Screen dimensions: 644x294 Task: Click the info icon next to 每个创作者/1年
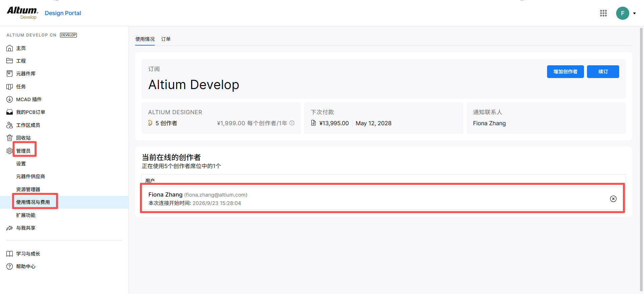point(292,123)
